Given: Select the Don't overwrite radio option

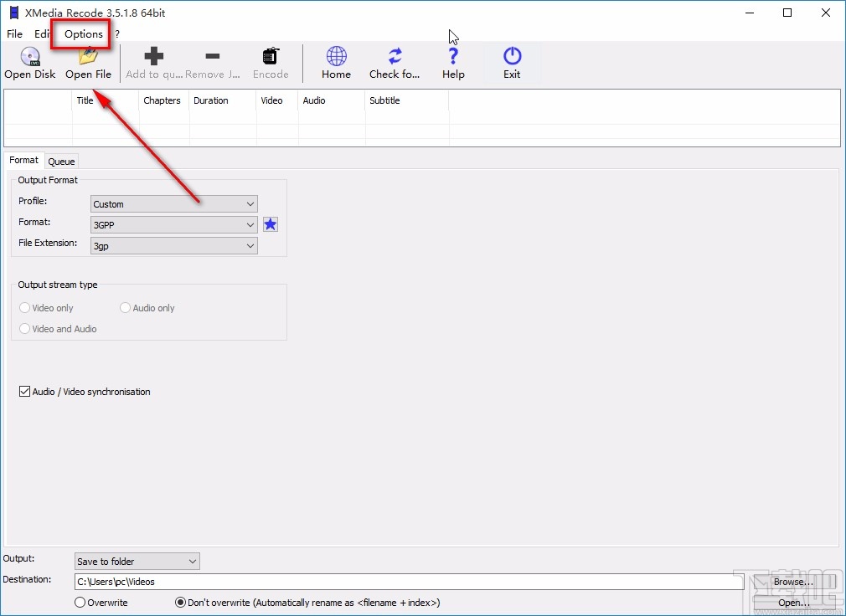Looking at the screenshot, I should pyautogui.click(x=180, y=603).
